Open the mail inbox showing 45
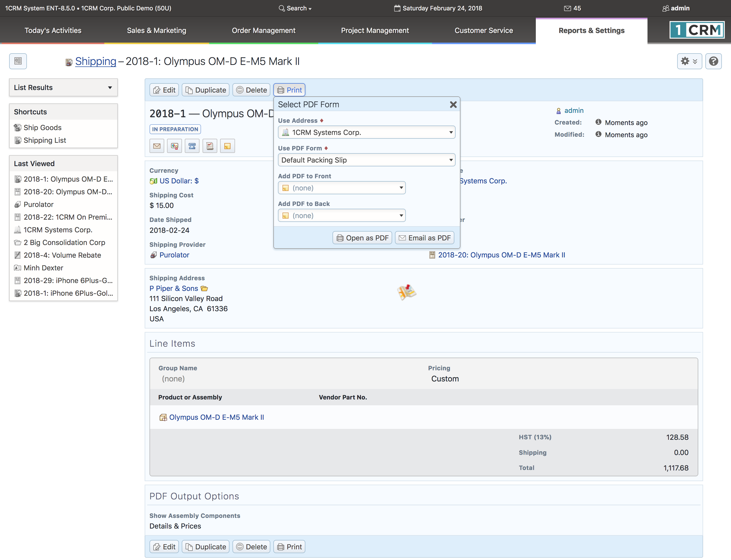This screenshot has width=731, height=560. point(572,8)
